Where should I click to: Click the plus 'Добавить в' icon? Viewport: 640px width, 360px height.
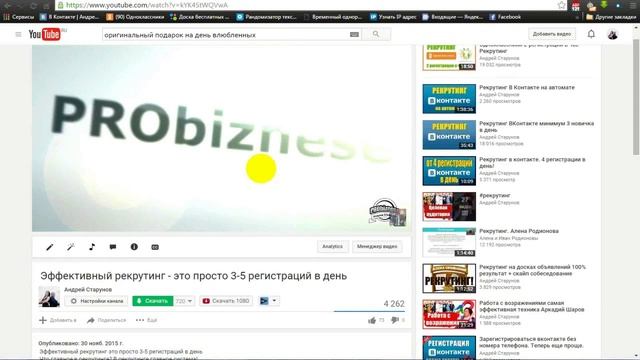(x=42, y=320)
